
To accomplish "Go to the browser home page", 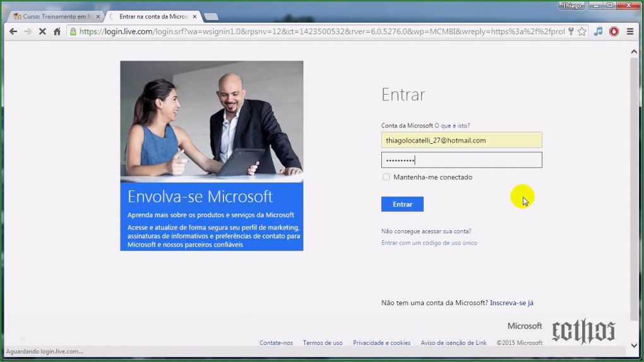I will point(57,31).
